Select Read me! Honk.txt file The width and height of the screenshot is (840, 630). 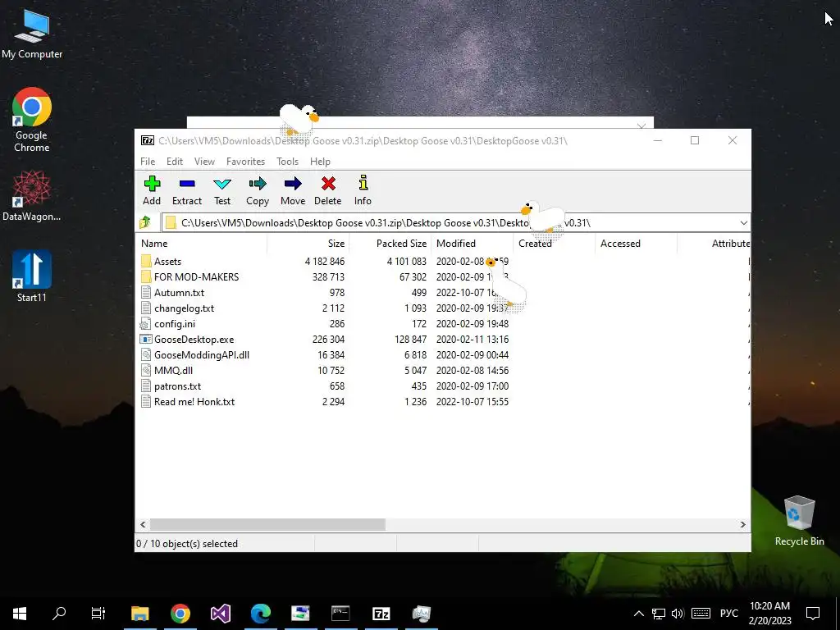188,402
